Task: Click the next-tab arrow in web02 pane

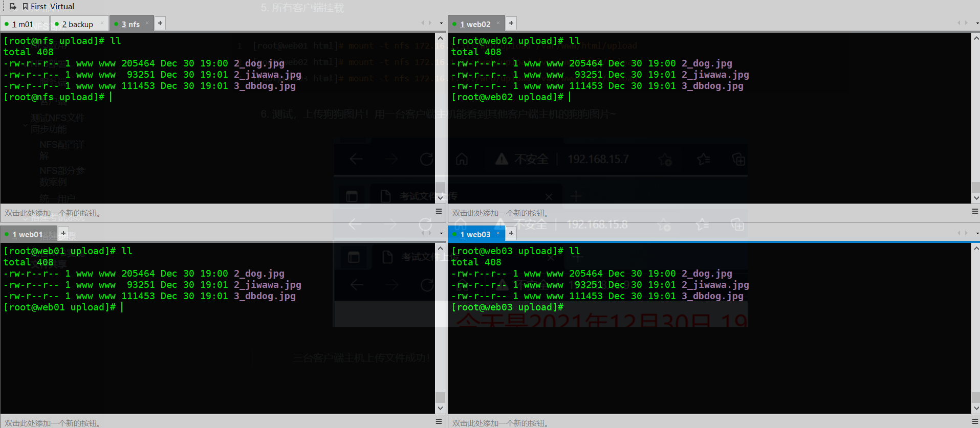Action: (x=966, y=23)
